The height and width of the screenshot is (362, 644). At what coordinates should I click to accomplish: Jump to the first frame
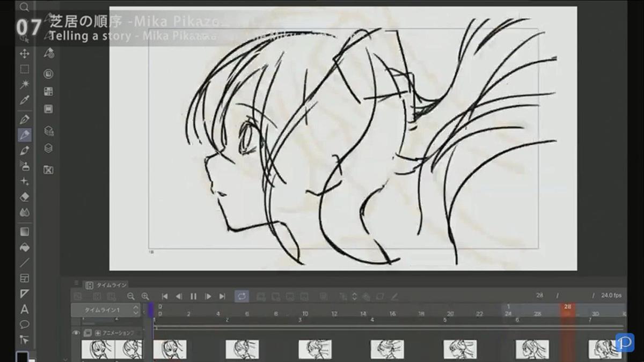coord(165,296)
